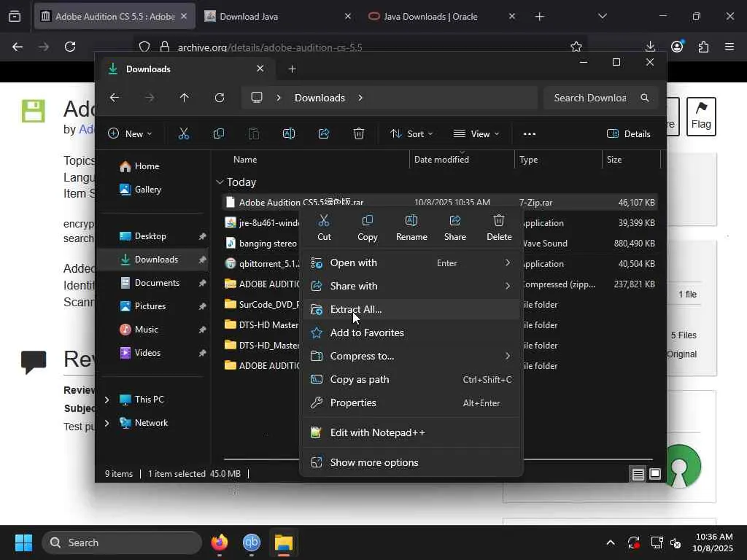
Task: Open the Sort dropdown
Action: pos(411,134)
